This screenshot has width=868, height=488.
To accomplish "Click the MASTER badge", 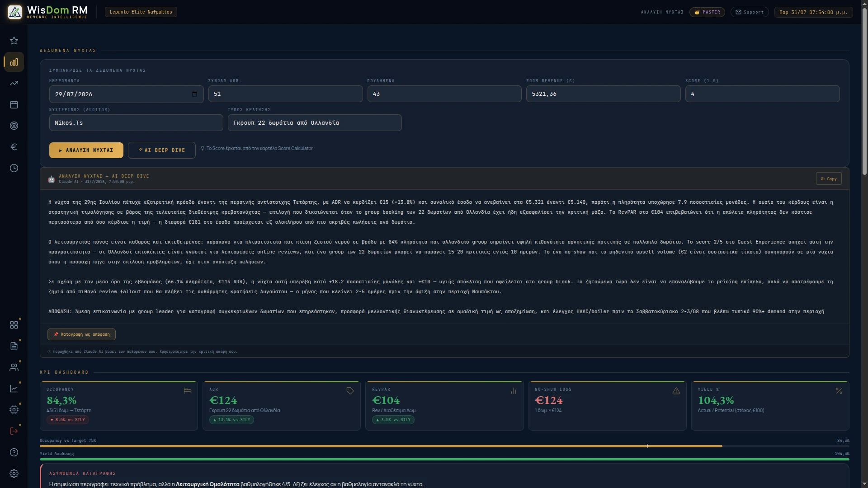I will 707,12.
